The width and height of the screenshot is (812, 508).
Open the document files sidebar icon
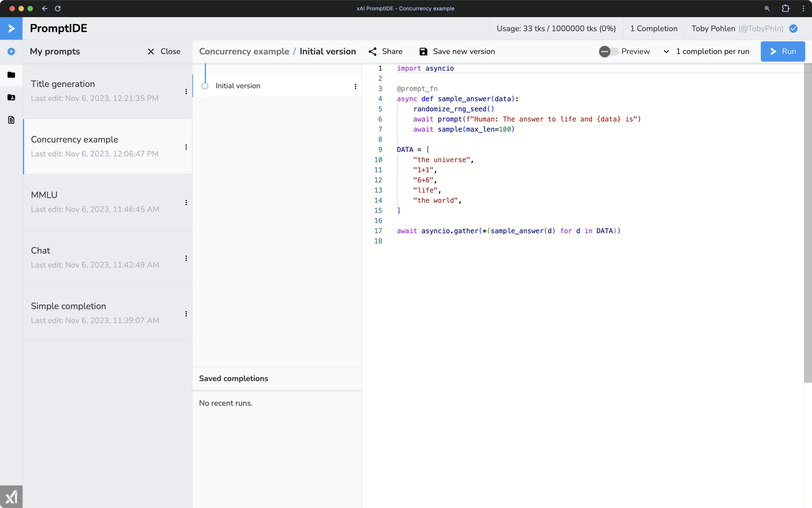tap(11, 120)
